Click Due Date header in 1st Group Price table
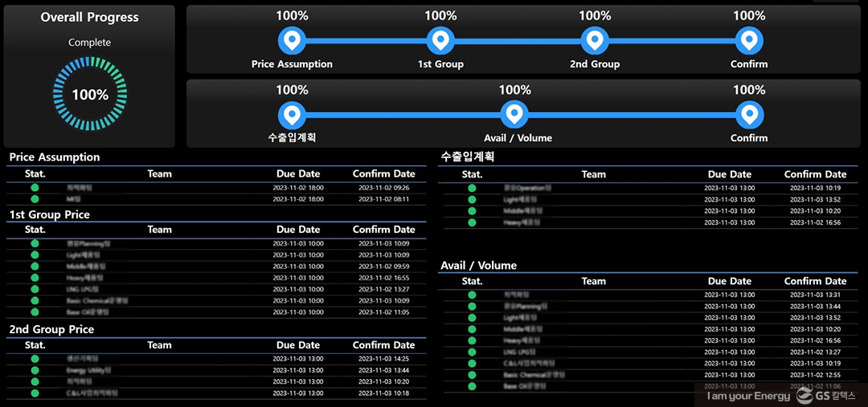 [x=298, y=230]
